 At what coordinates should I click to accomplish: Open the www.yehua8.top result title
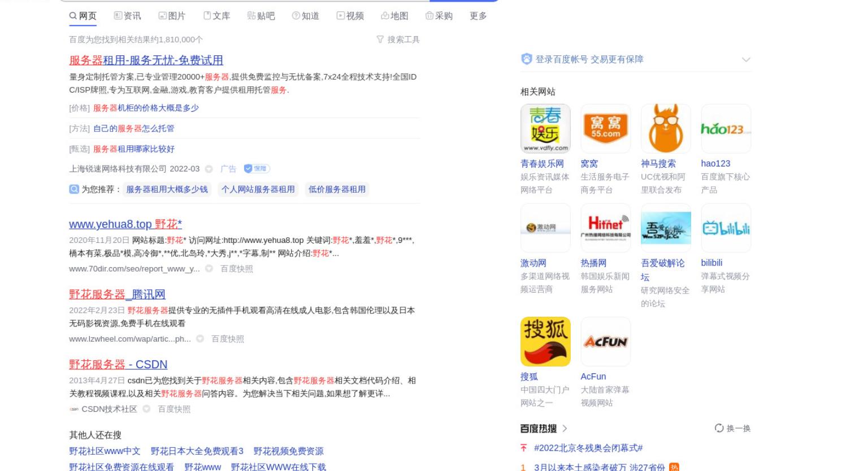click(x=125, y=224)
